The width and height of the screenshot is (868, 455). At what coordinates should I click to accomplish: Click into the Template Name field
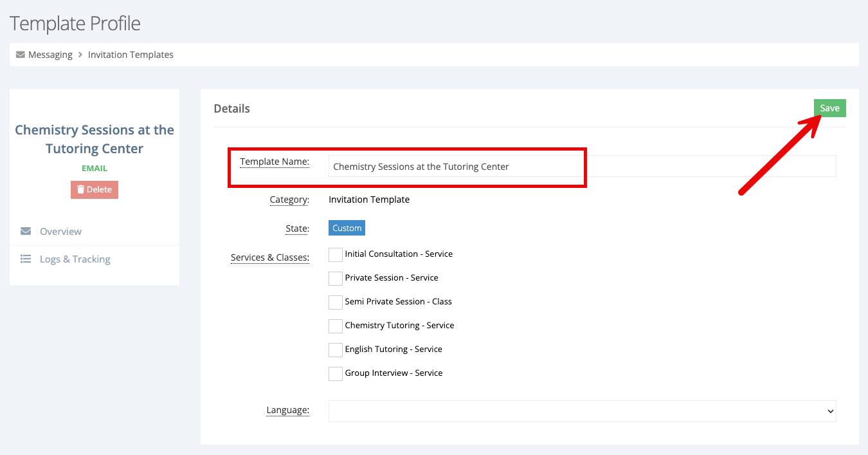pyautogui.click(x=582, y=166)
